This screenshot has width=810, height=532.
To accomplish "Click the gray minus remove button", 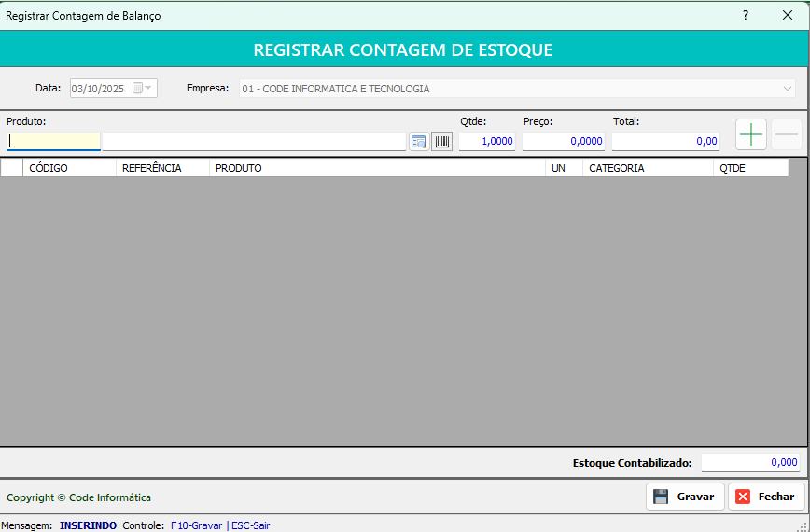I will [787, 134].
